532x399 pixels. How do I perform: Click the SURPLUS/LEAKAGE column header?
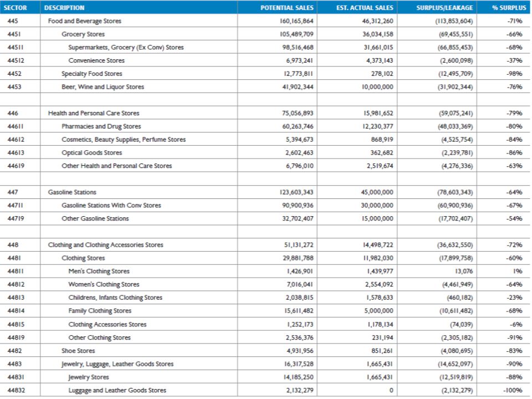point(444,7)
